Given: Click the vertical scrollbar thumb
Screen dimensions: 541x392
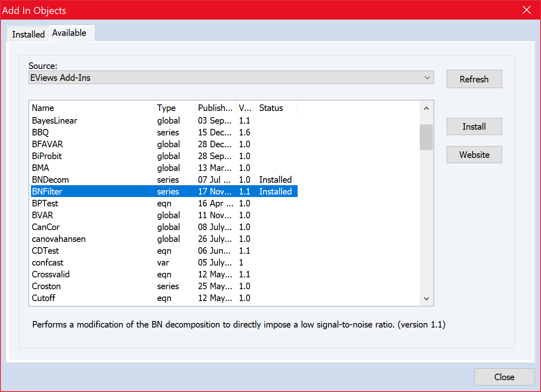Looking at the screenshot, I should tap(426, 137).
